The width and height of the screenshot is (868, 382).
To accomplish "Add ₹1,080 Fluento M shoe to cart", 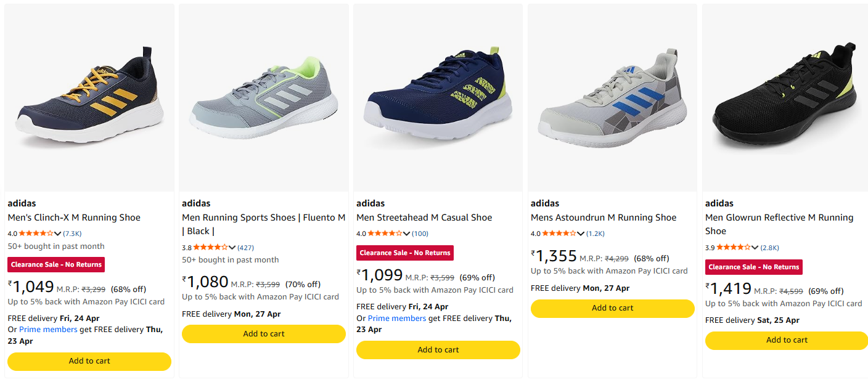I will (264, 334).
